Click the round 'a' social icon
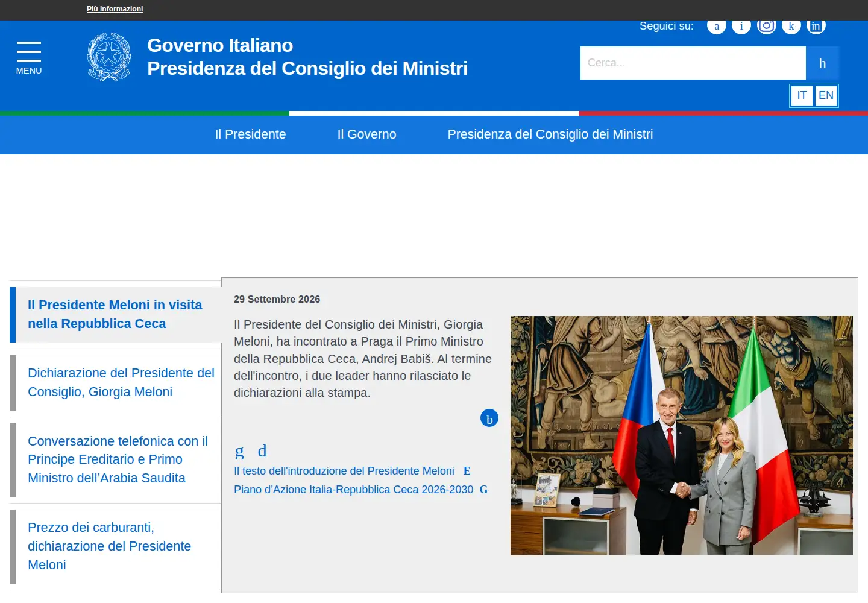The image size is (868, 603). [x=717, y=26]
